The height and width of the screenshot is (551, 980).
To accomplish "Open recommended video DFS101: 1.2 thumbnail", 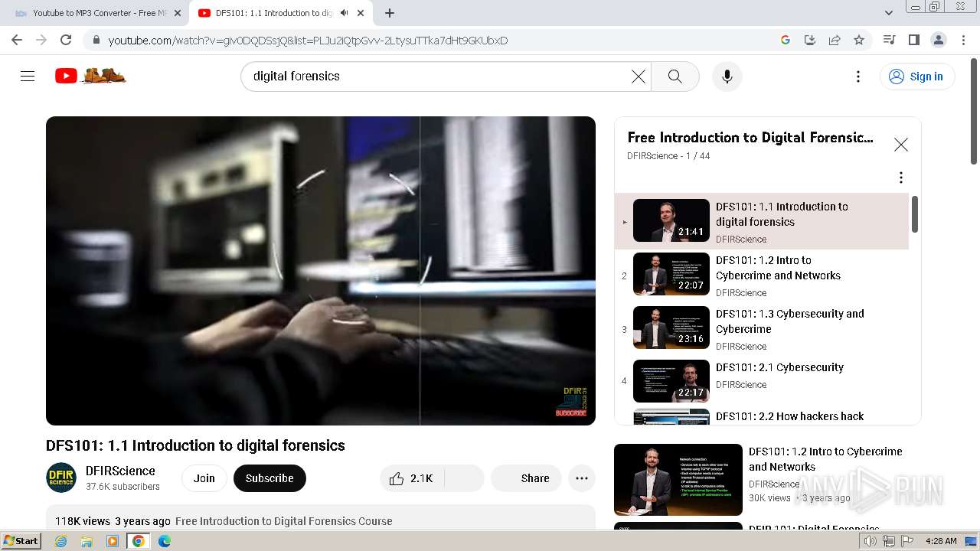I will [x=678, y=480].
